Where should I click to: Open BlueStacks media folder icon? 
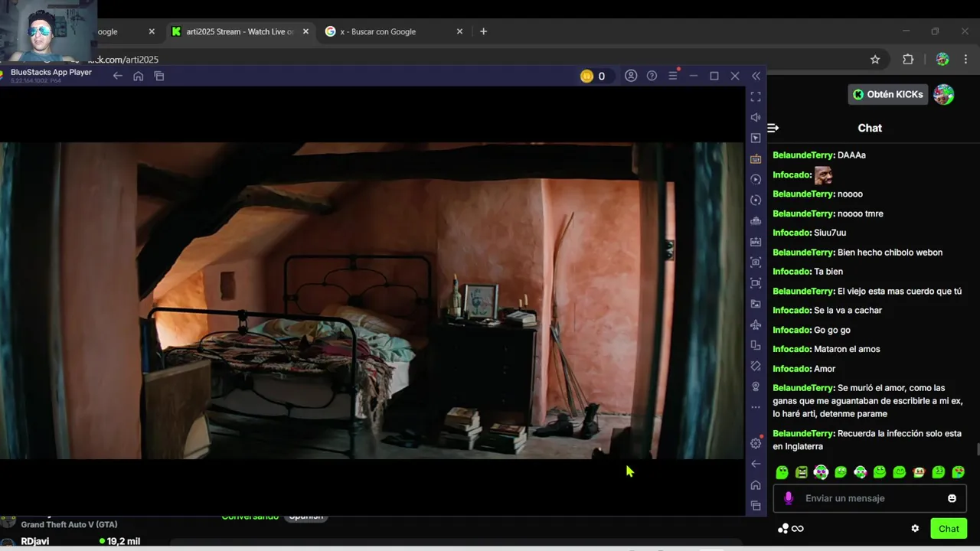coord(756,304)
